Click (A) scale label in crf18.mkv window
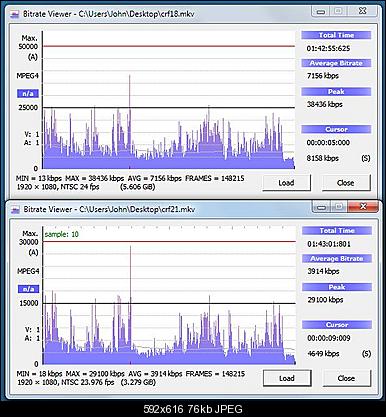Screen dimensions: 386x417 coord(32,57)
